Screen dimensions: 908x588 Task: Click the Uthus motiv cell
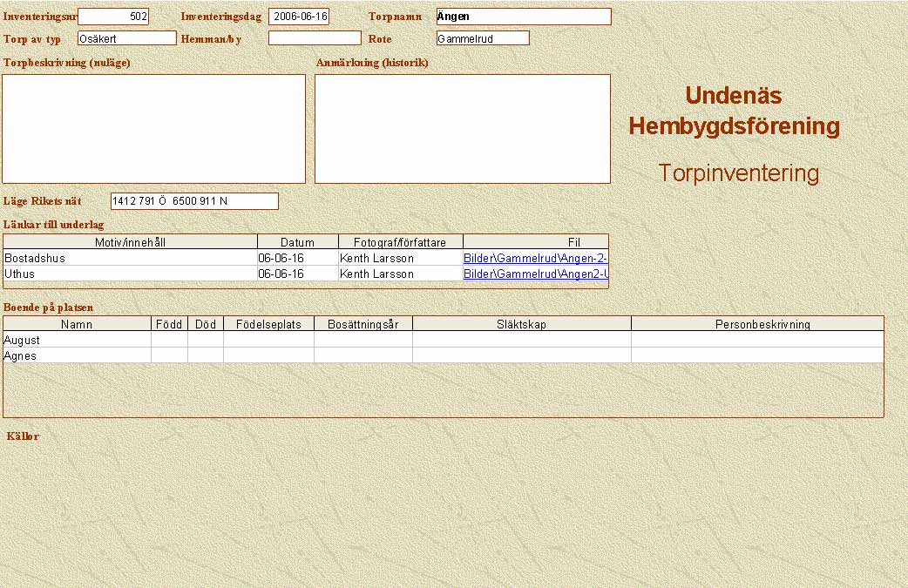130,274
